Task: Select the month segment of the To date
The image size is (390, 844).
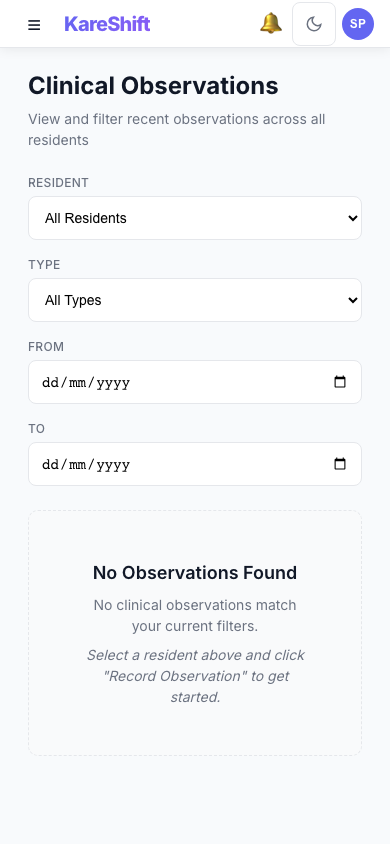Action: (x=77, y=465)
